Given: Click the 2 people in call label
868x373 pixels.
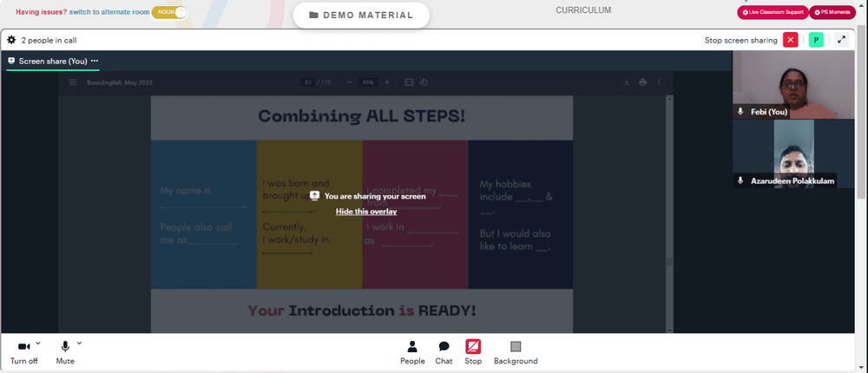Looking at the screenshot, I should tap(49, 40).
